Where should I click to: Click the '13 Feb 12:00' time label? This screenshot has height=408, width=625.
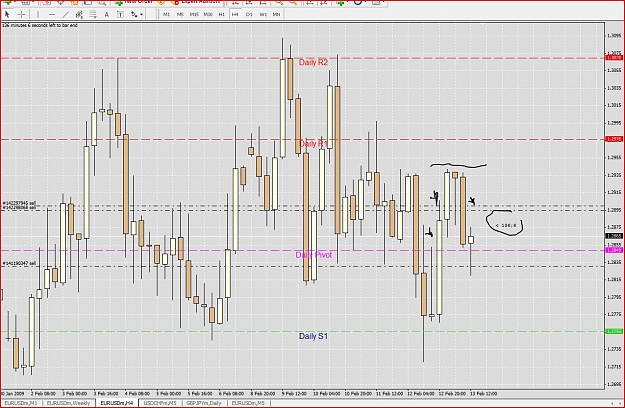[483, 394]
